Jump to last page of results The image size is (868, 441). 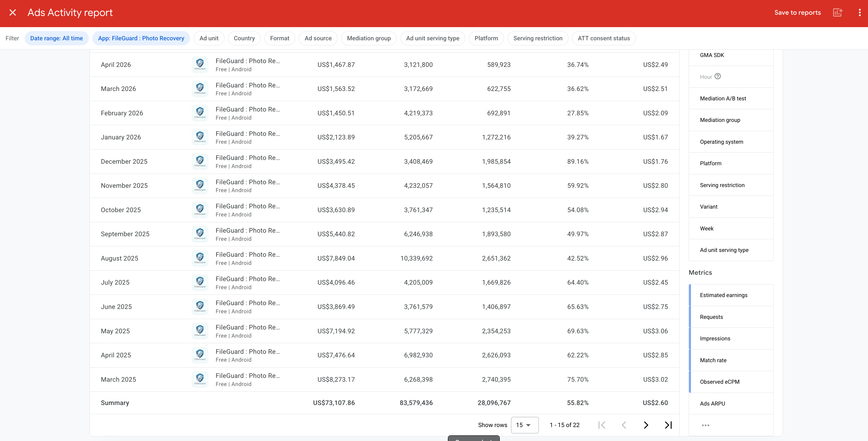point(668,425)
